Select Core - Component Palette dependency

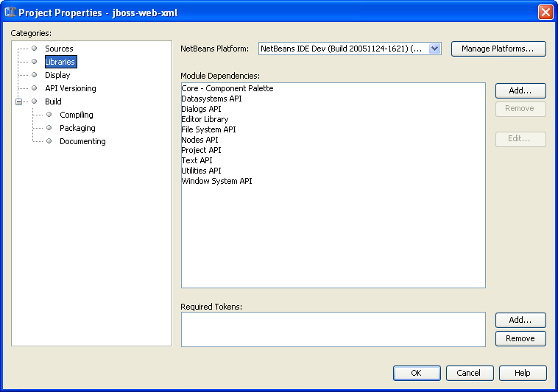pyautogui.click(x=227, y=88)
